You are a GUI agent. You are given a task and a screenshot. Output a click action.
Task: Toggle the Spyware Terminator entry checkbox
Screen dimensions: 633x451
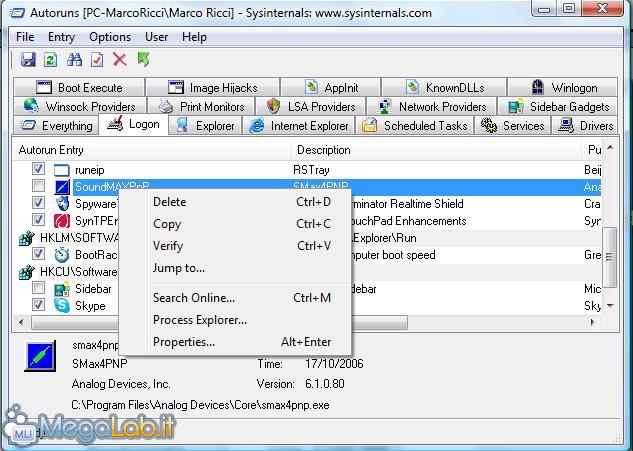pyautogui.click(x=38, y=203)
